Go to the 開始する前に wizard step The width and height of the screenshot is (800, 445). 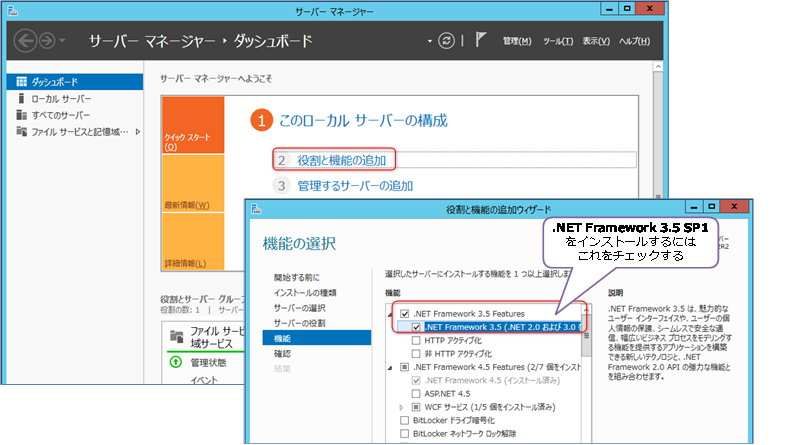point(296,277)
